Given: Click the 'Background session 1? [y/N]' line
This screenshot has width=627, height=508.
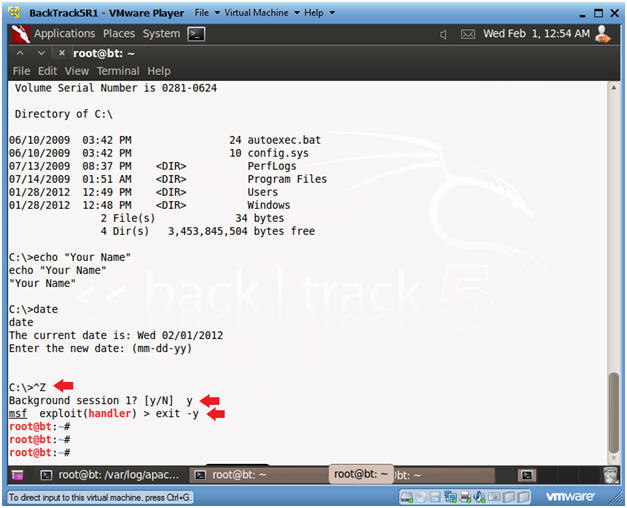Looking at the screenshot, I should coord(100,400).
